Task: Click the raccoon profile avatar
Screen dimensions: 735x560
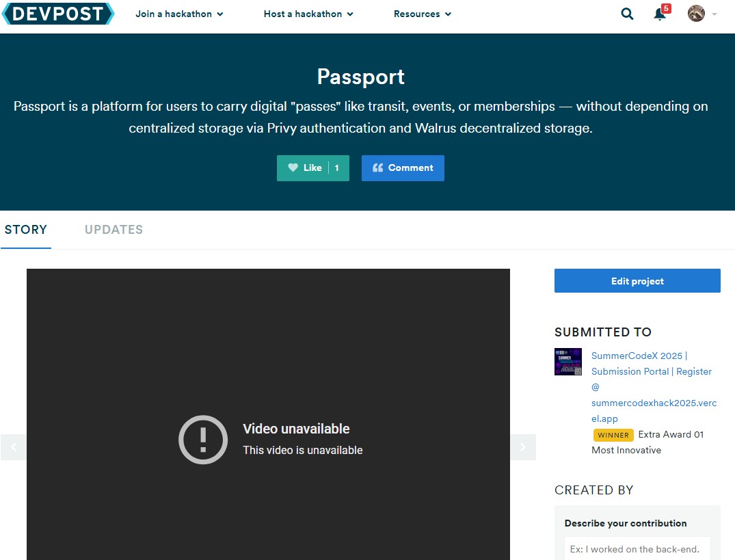Action: [x=696, y=14]
